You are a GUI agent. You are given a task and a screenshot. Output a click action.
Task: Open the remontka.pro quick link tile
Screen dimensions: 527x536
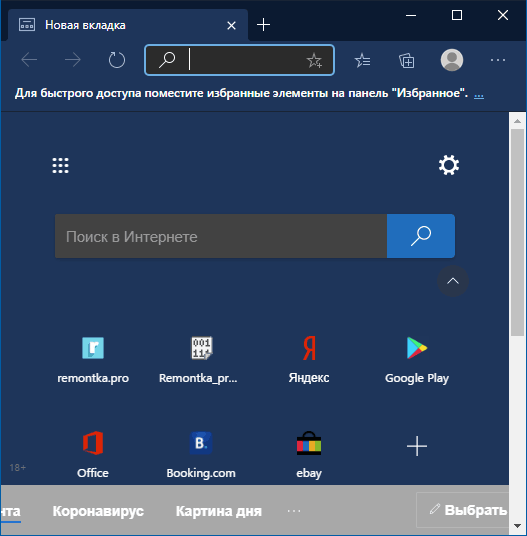pos(93,360)
